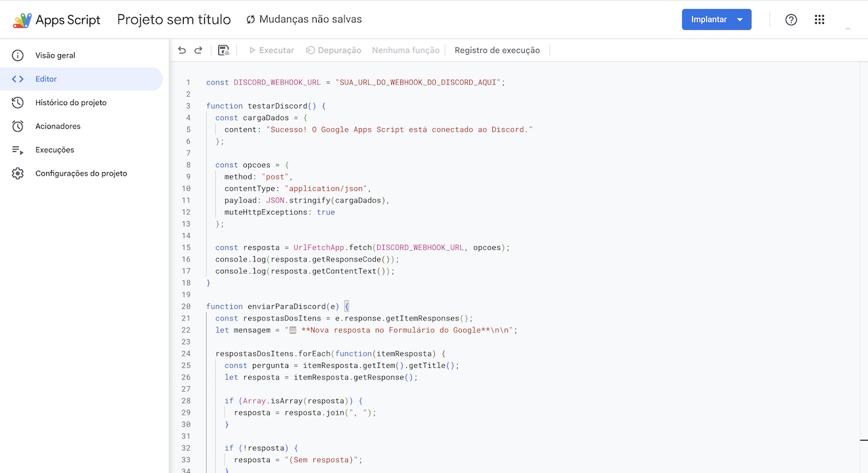Viewport: 868px width, 473px height.
Task: Click line number 20 in gutter
Action: pyautogui.click(x=186, y=306)
